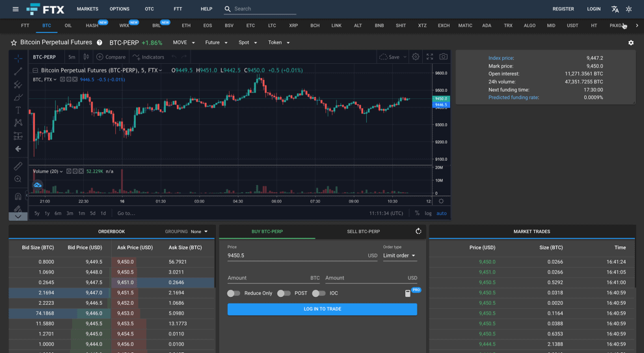The width and height of the screenshot is (644, 353).
Task: Select the prediction and measurement tool
Action: [18, 135]
